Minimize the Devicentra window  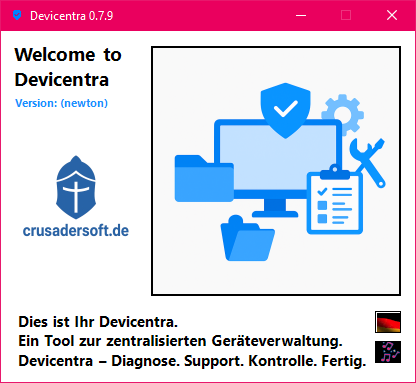301,15
